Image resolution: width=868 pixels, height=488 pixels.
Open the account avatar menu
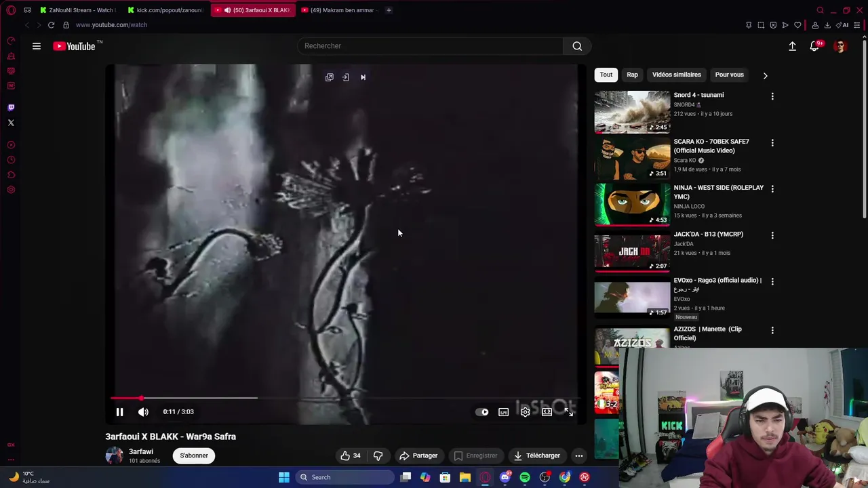click(x=840, y=46)
